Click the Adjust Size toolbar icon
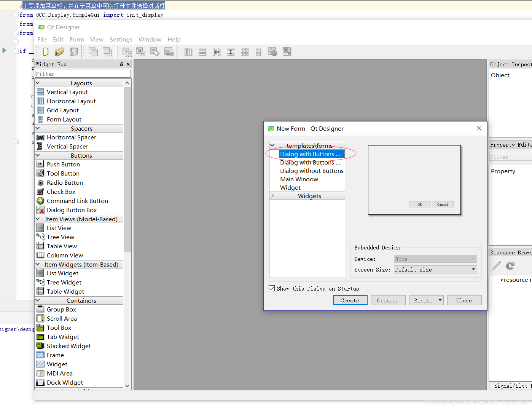532x409 pixels. [x=287, y=52]
